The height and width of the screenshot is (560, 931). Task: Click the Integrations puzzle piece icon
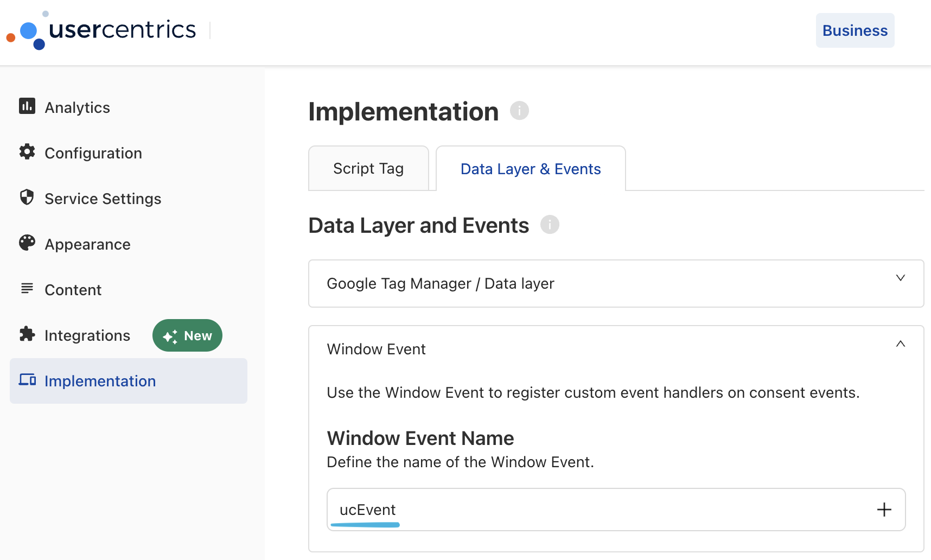click(27, 334)
